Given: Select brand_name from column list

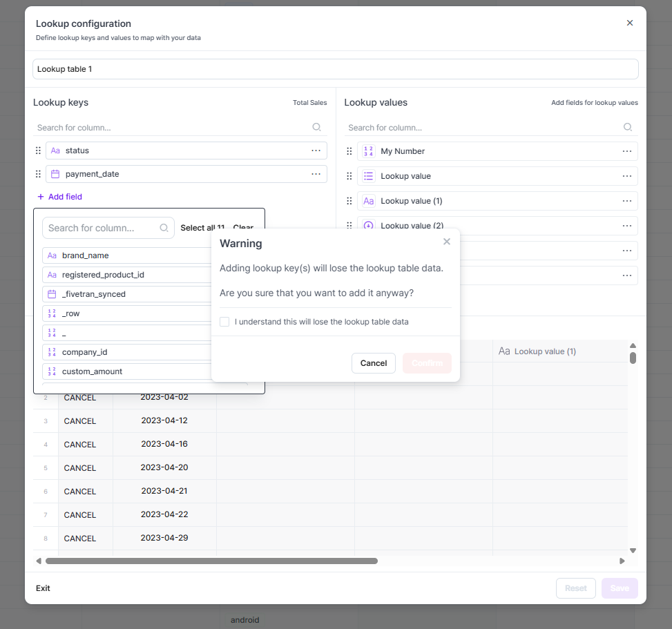Looking at the screenshot, I should (x=86, y=255).
